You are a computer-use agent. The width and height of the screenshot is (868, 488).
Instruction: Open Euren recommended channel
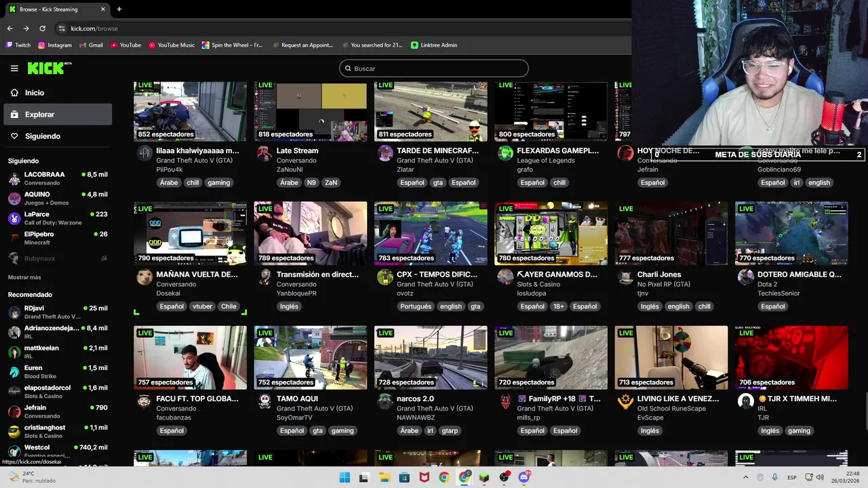click(58, 371)
